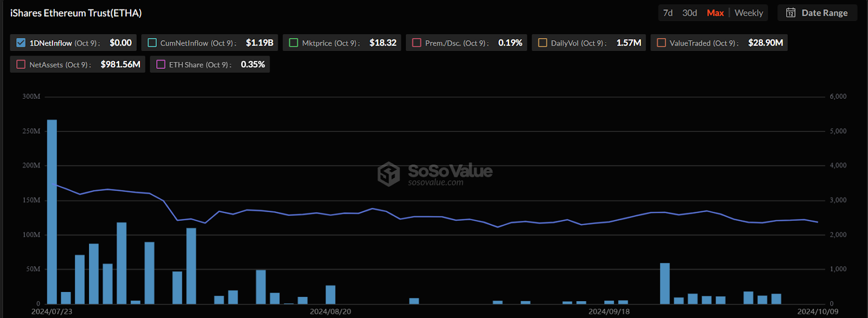This screenshot has height=318, width=868.
Task: Click the $981.56M NetAssets value
Action: (x=120, y=65)
